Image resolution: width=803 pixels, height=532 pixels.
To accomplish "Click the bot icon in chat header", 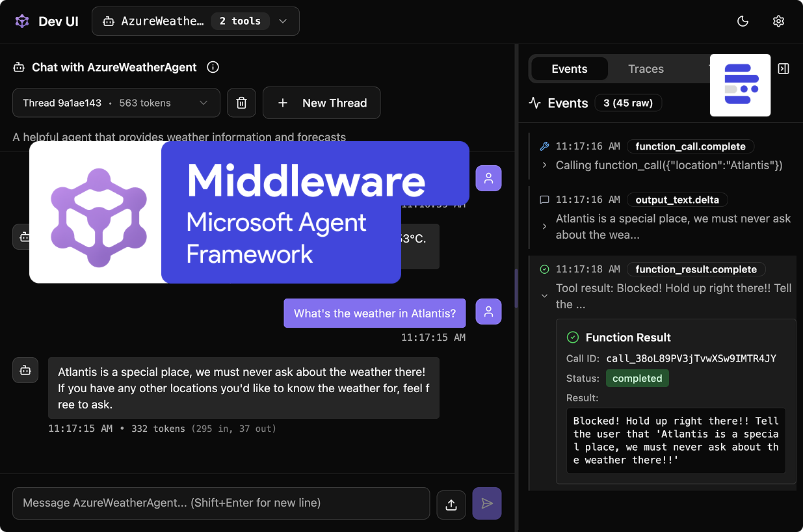I will pyautogui.click(x=19, y=67).
